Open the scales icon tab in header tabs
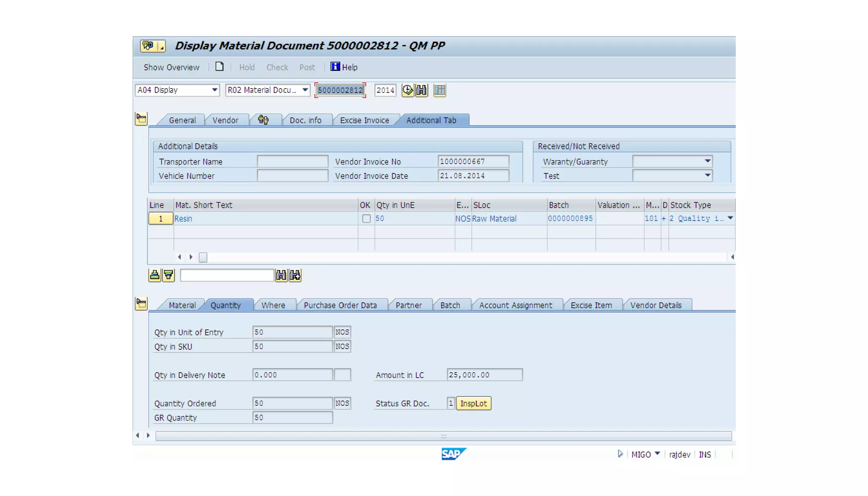 [263, 120]
